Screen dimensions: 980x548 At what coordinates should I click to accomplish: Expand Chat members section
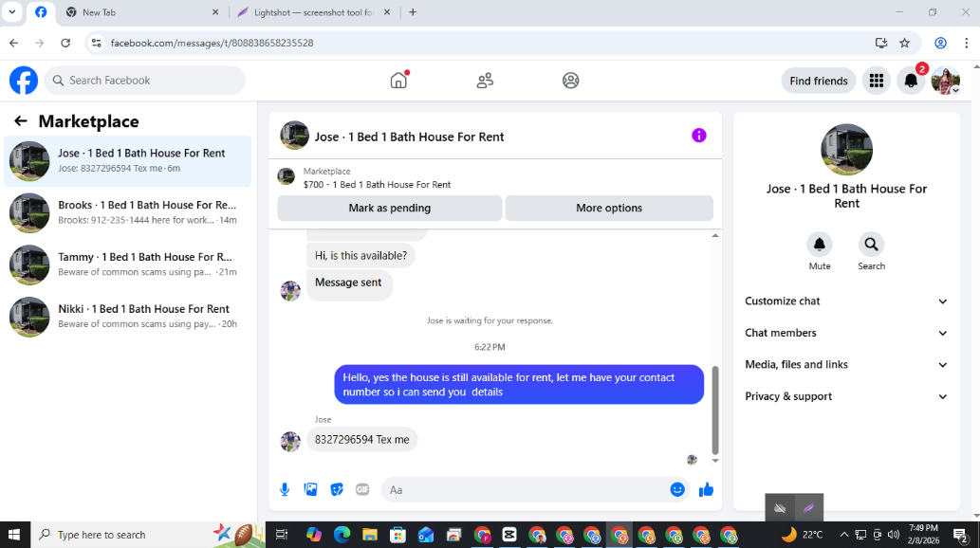(x=846, y=333)
